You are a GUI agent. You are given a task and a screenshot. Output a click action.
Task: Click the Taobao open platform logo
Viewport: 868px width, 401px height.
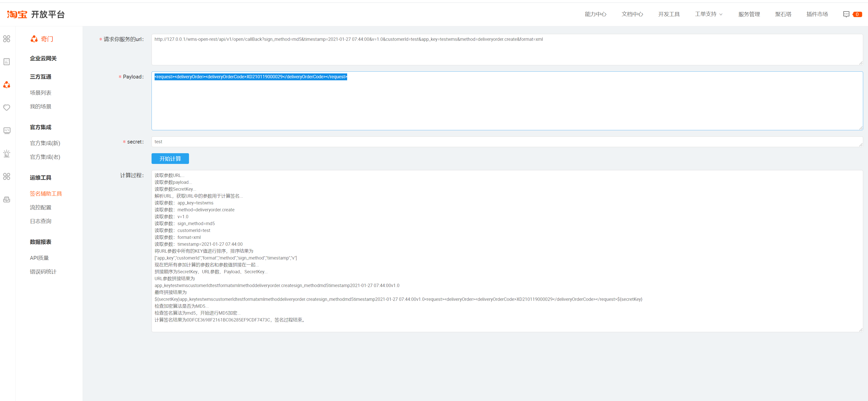36,14
